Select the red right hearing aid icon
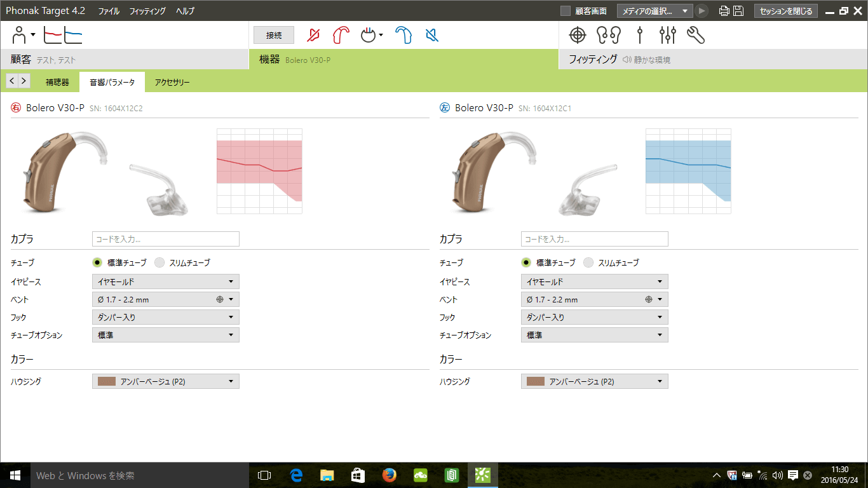868x488 pixels. 341,35
